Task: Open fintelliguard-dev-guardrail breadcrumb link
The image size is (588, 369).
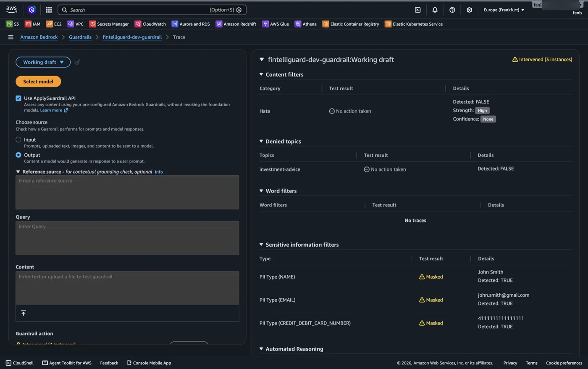Action: tap(132, 37)
